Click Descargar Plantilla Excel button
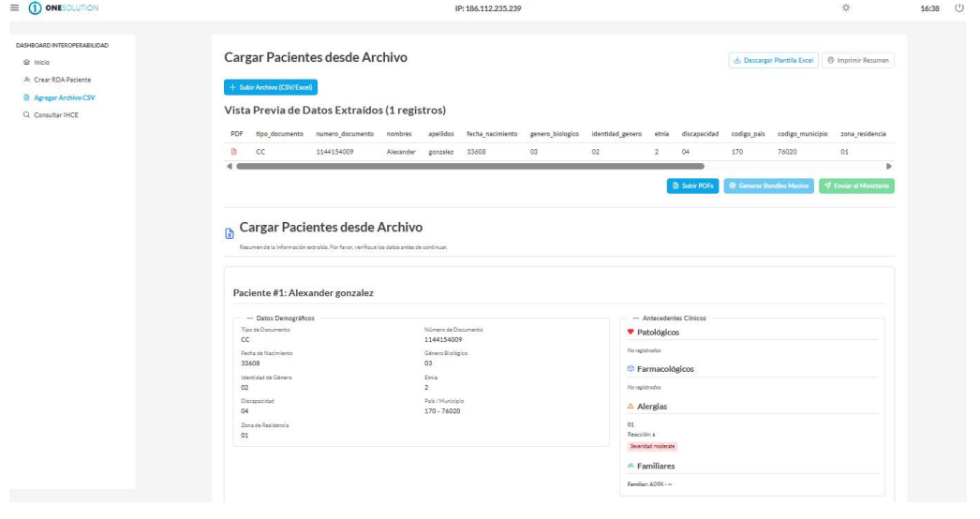Image resolution: width=980 pixels, height=519 pixels. [774, 61]
